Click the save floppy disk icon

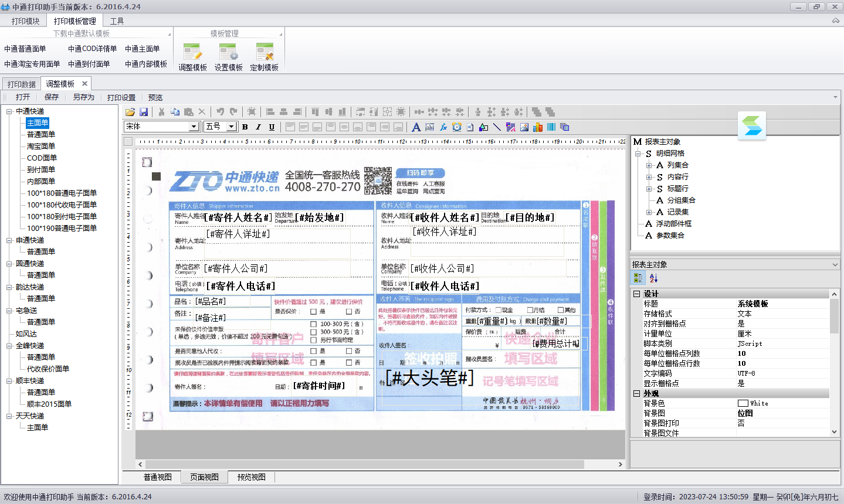click(144, 111)
